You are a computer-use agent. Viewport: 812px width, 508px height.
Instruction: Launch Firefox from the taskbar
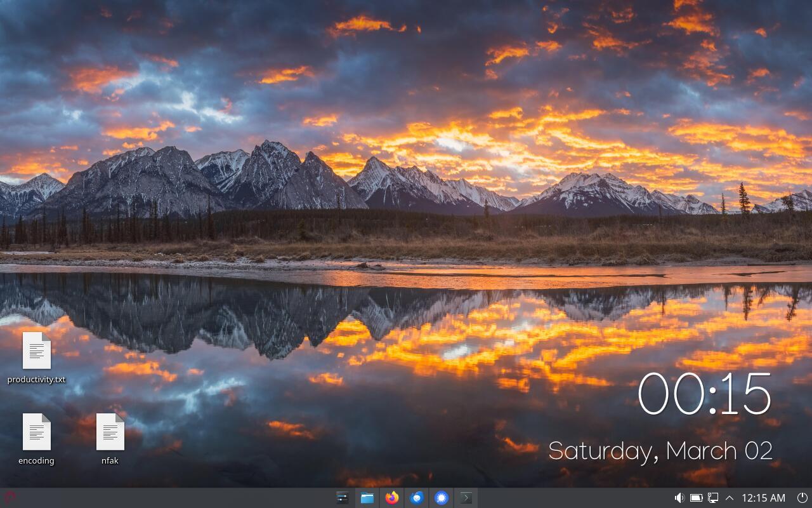[392, 498]
